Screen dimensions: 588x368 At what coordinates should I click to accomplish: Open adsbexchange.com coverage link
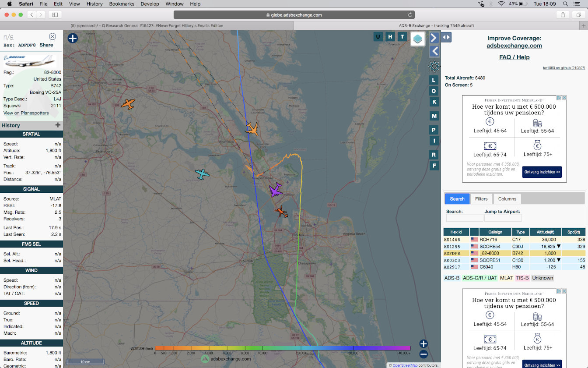click(514, 46)
